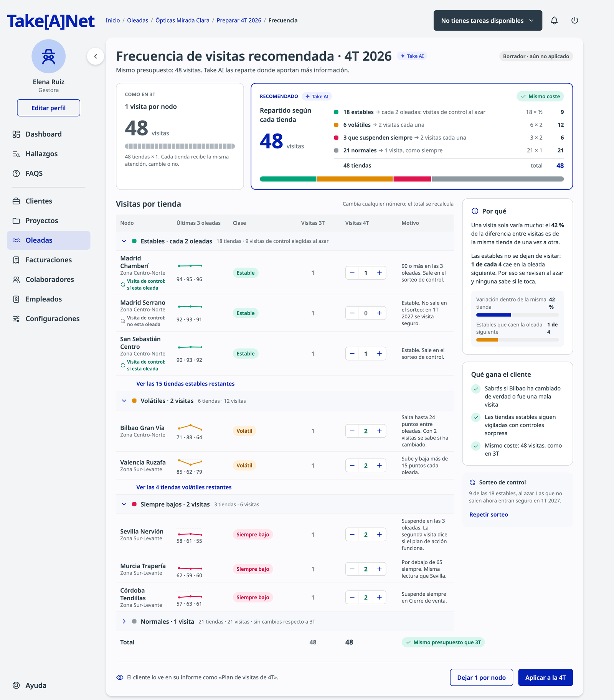The width and height of the screenshot is (614, 700).
Task: Click the Configuraciones sliders icon
Action: click(x=16, y=319)
